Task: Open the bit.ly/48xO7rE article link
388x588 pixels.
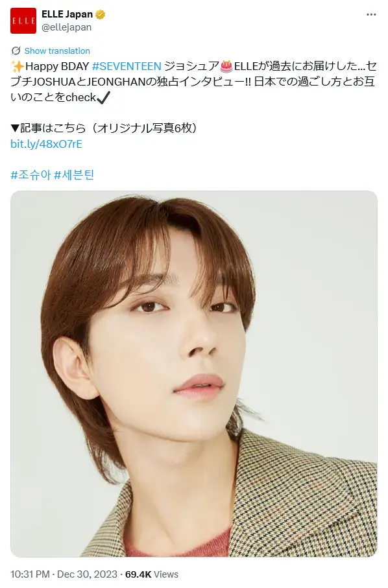Action: pos(46,144)
